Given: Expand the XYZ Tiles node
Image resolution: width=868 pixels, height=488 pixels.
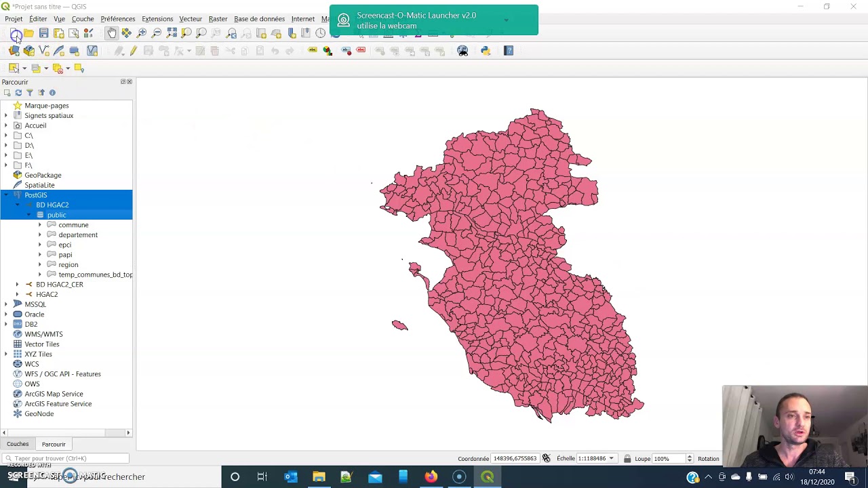Looking at the screenshot, I should [6, 354].
